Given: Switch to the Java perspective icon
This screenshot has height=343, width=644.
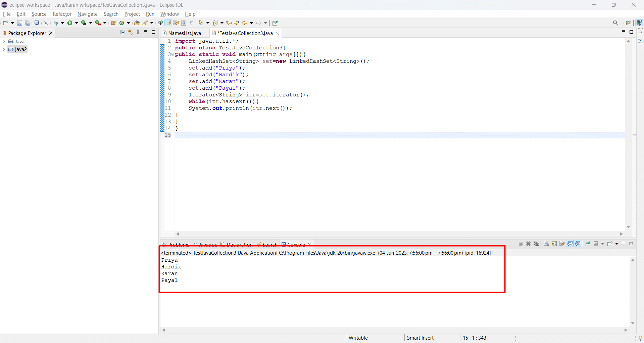Looking at the screenshot, I should click(x=639, y=23).
